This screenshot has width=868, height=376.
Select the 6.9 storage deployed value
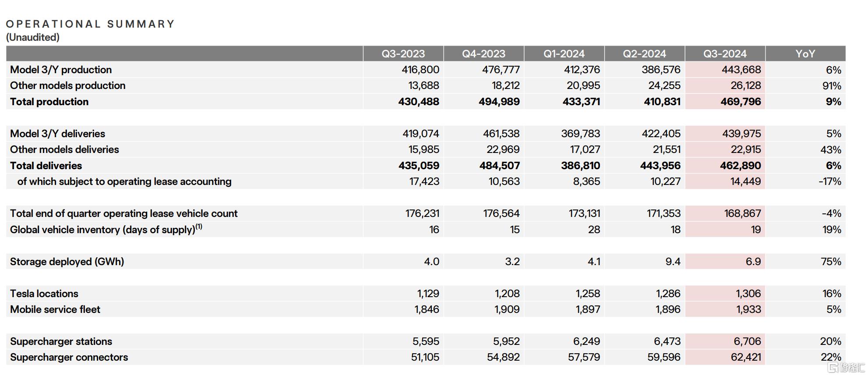point(753,262)
